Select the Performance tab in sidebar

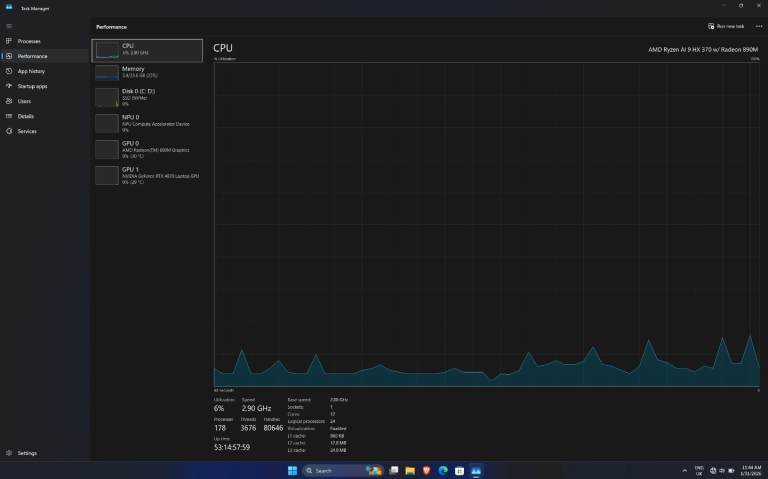pos(32,56)
